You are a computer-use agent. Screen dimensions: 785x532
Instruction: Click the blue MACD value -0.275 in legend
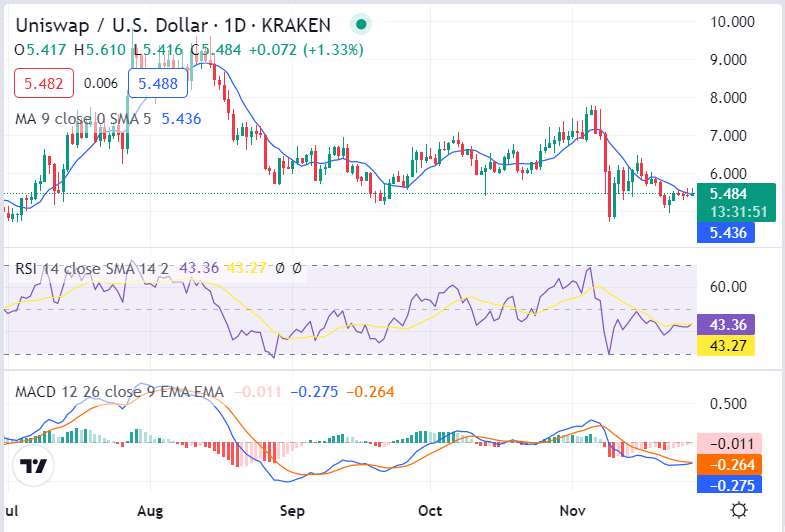click(314, 392)
